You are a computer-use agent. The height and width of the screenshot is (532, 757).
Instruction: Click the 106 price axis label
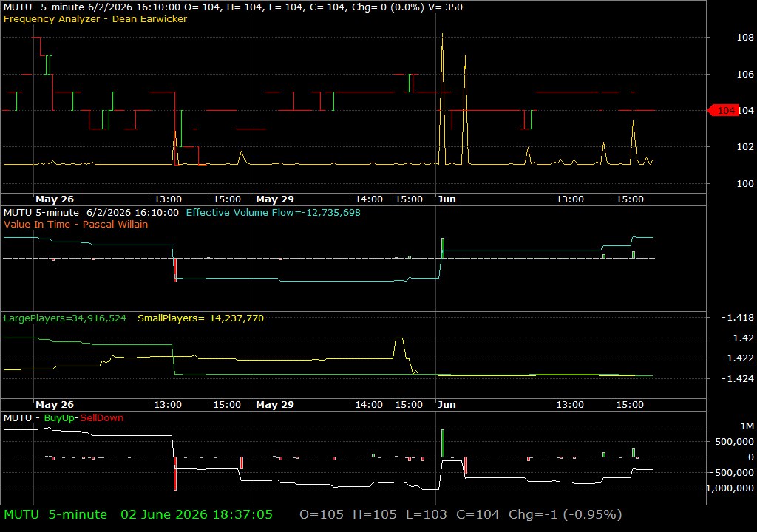(x=745, y=74)
